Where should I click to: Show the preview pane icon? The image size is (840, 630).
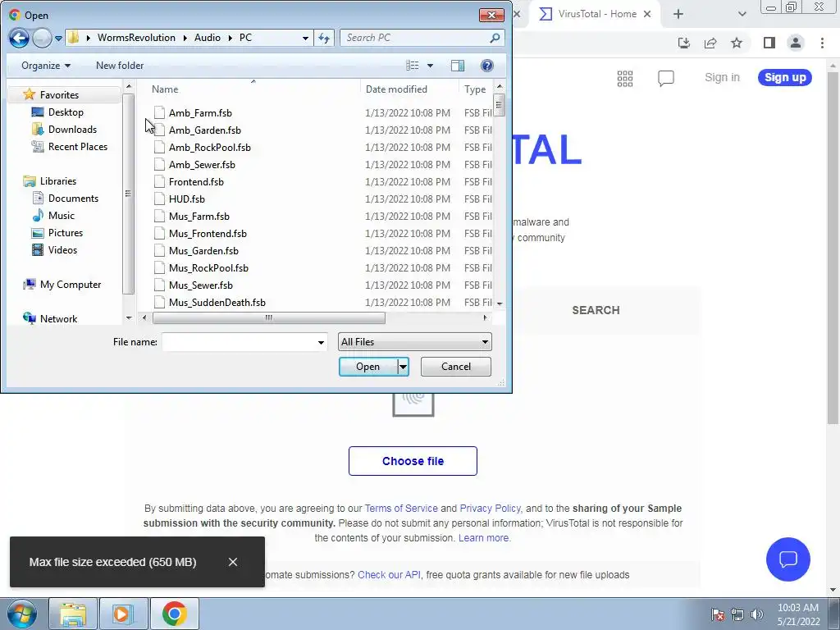point(458,66)
